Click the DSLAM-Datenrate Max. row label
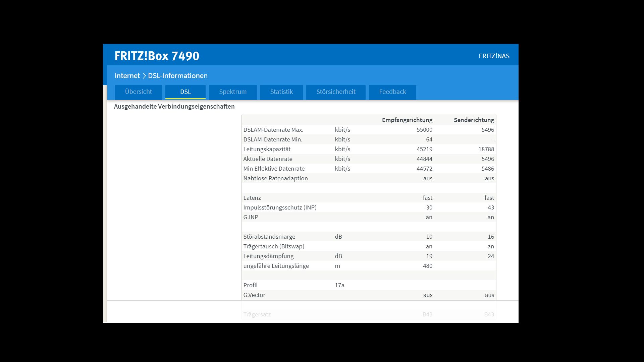644x362 pixels. pyautogui.click(x=273, y=130)
